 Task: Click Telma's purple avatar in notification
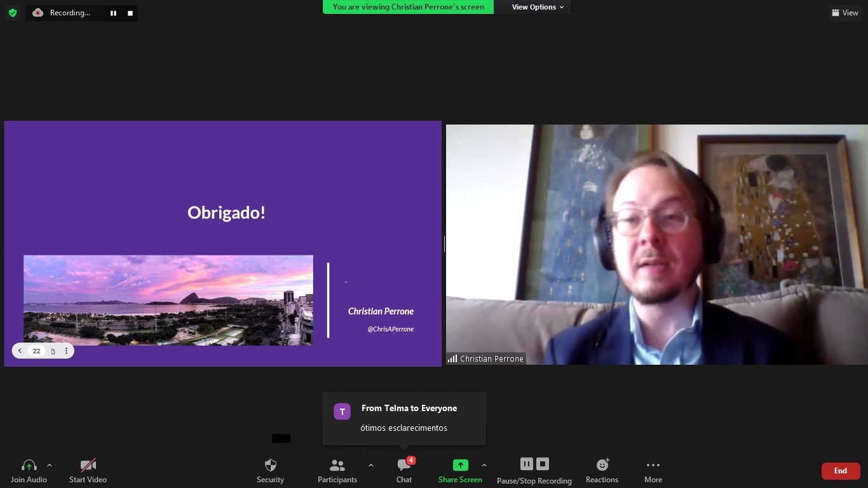(x=342, y=412)
